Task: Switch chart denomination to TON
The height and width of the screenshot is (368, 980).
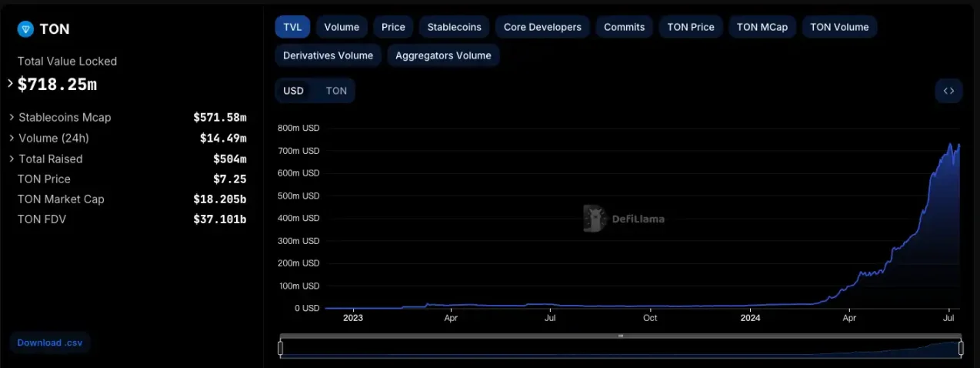Action: 336,91
